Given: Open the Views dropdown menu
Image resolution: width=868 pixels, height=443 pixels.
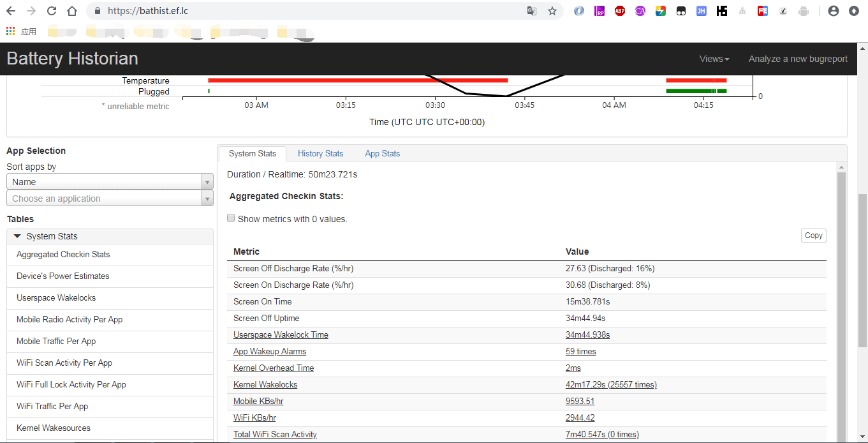Looking at the screenshot, I should pos(714,59).
